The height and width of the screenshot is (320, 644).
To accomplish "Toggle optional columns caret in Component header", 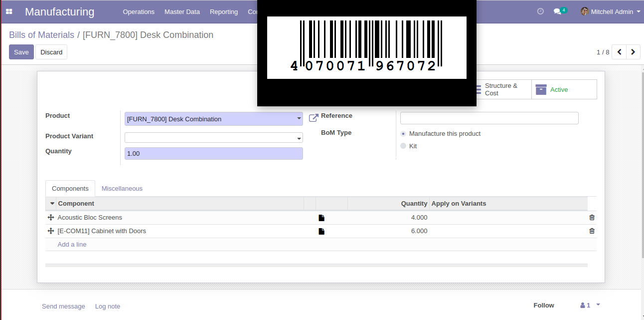I will coord(52,204).
